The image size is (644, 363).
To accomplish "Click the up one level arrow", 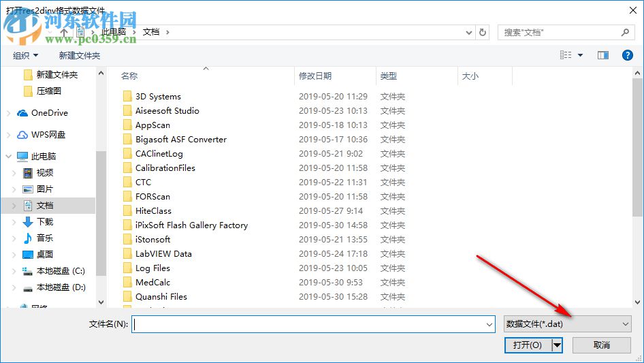I will coord(64,32).
